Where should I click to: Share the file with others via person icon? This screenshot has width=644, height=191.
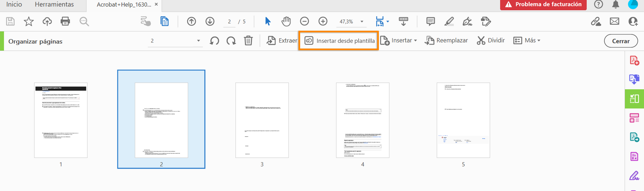(633, 22)
